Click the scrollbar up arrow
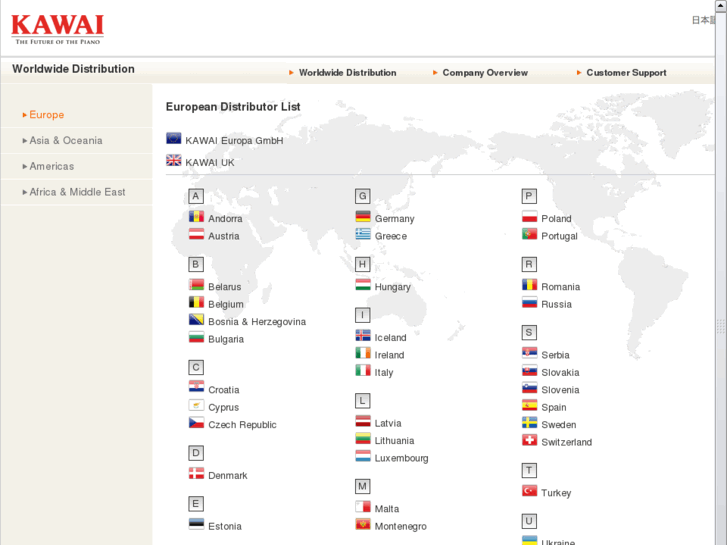Image resolution: width=727 pixels, height=545 pixels. tap(721, 5)
